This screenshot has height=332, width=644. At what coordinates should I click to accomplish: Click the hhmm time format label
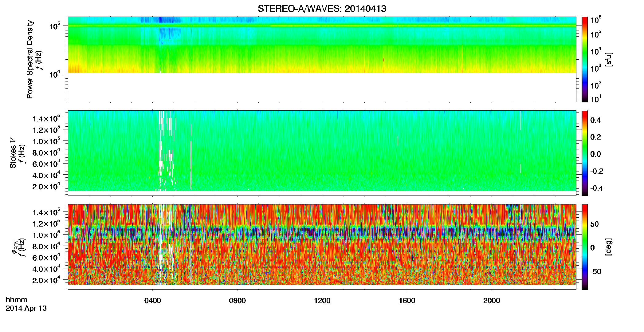tap(17, 300)
